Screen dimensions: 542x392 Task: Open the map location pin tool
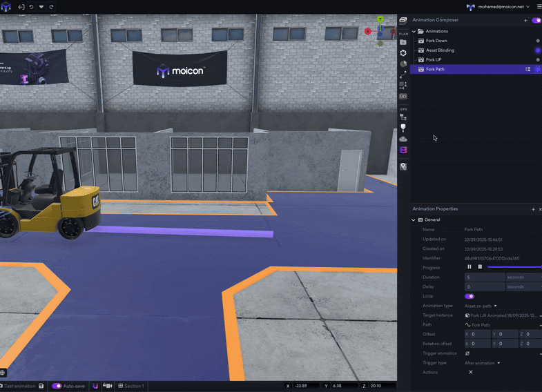403,166
